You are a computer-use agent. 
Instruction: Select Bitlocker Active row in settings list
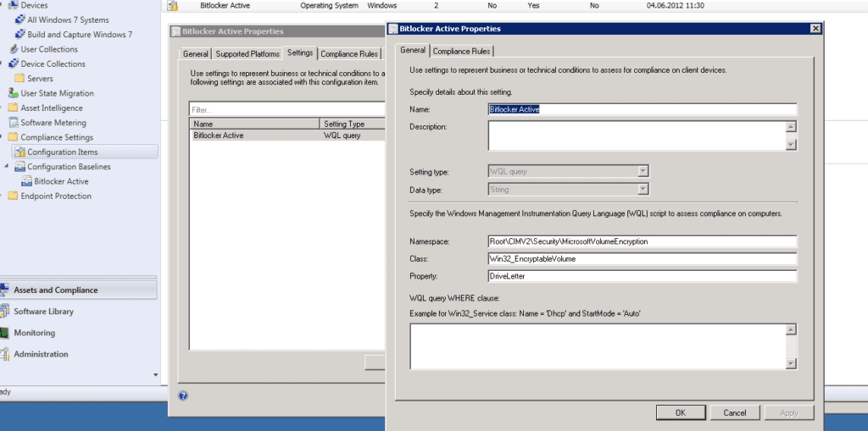pos(287,135)
